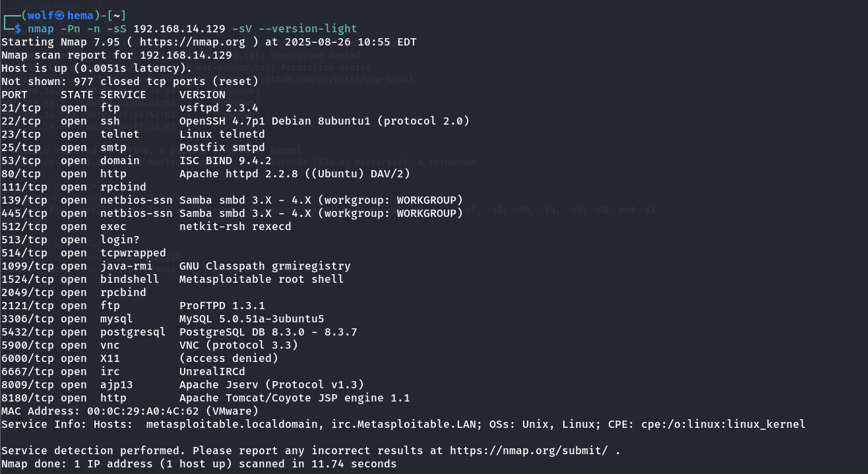Click the ProFTPD 1.3.1 version text

[x=222, y=306]
